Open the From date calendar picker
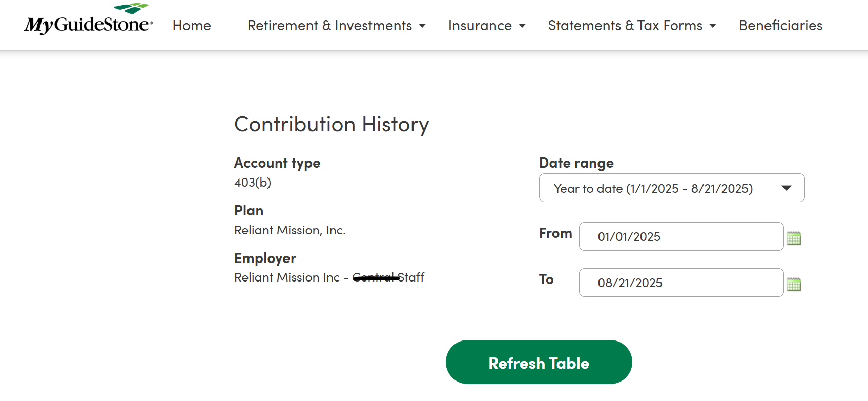868x401 pixels. (794, 238)
